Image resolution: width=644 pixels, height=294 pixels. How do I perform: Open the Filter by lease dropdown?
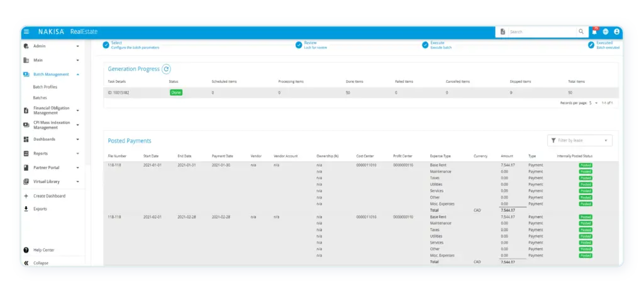(x=579, y=141)
